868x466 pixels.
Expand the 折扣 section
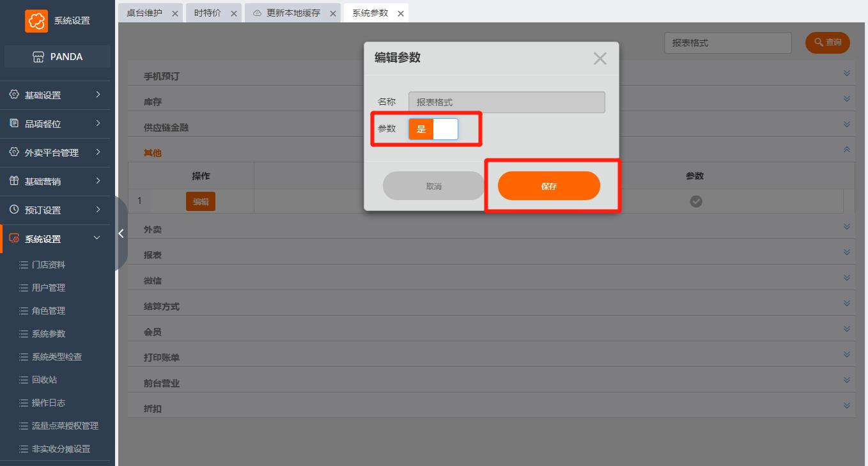tap(847, 406)
